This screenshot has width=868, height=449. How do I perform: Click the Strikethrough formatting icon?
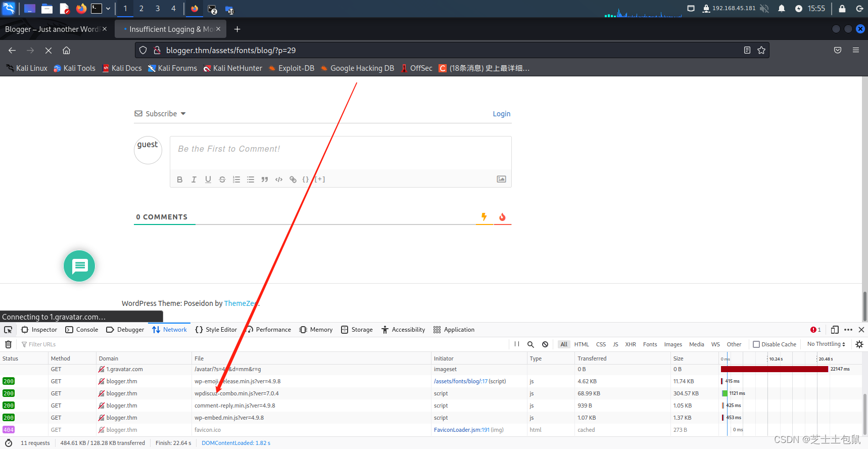point(222,179)
